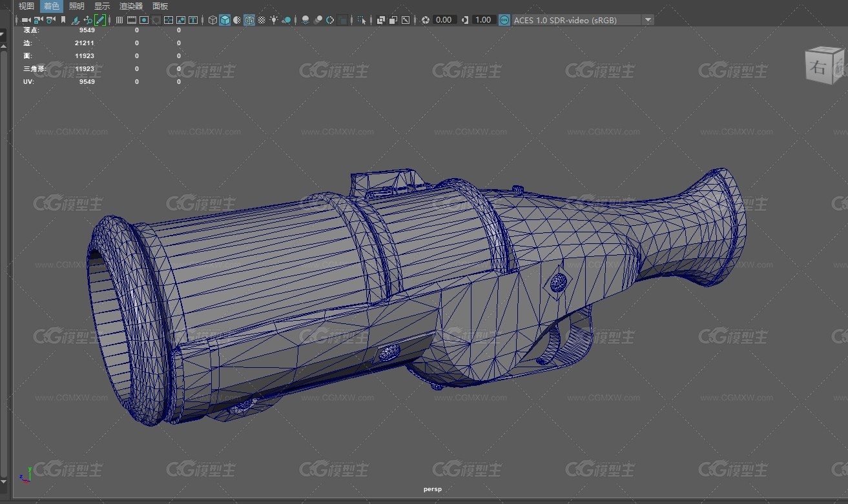
Task: Click the 边 edge count value 21211
Action: [85, 43]
